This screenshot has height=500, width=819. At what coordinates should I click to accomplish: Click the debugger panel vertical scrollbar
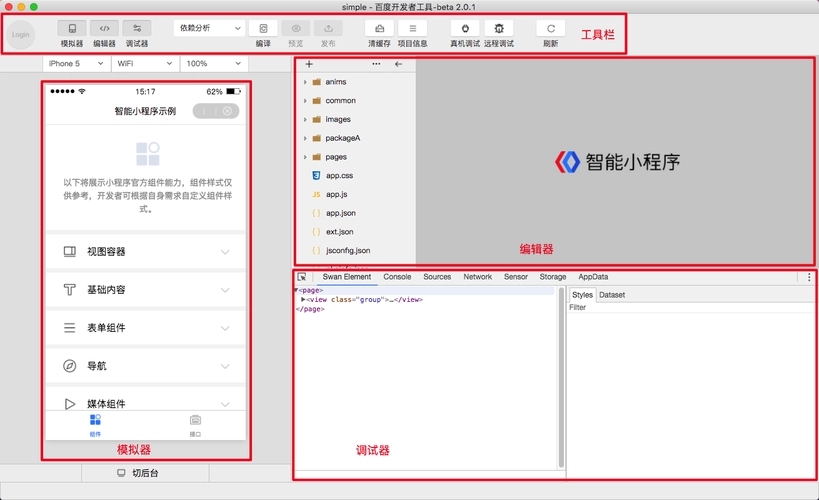pos(561,380)
